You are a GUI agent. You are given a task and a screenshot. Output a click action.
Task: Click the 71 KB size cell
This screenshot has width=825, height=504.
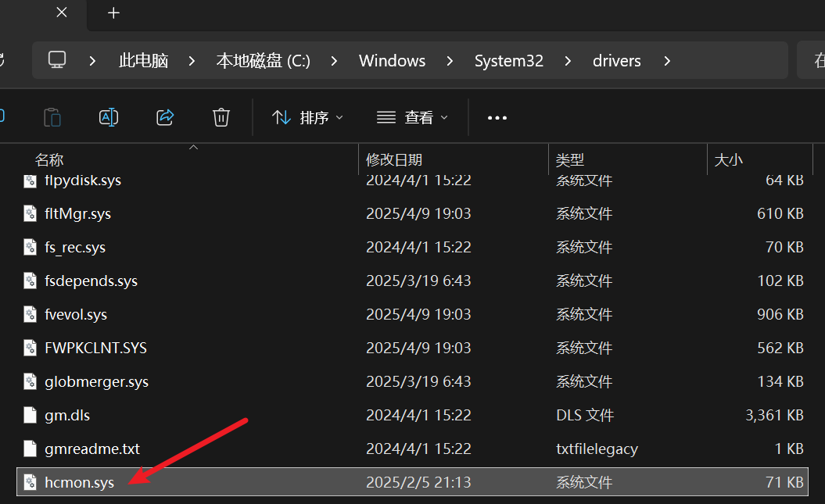tap(784, 482)
